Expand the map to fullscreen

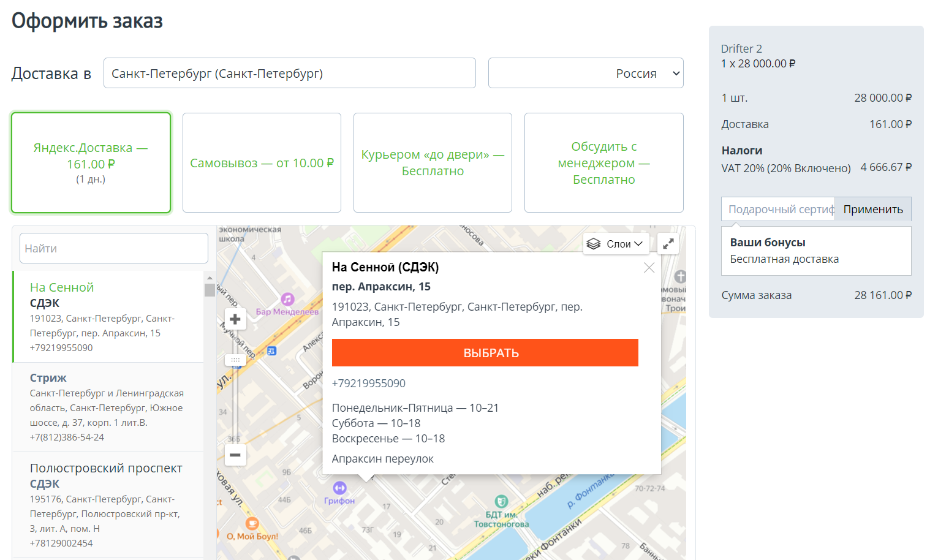pyautogui.click(x=668, y=244)
